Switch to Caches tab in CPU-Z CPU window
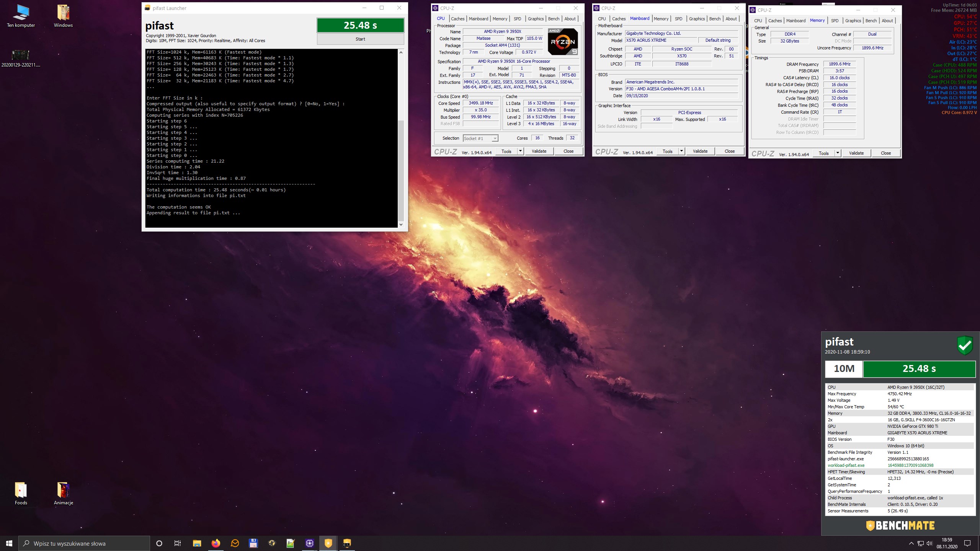This screenshot has height=551, width=980. (x=457, y=19)
